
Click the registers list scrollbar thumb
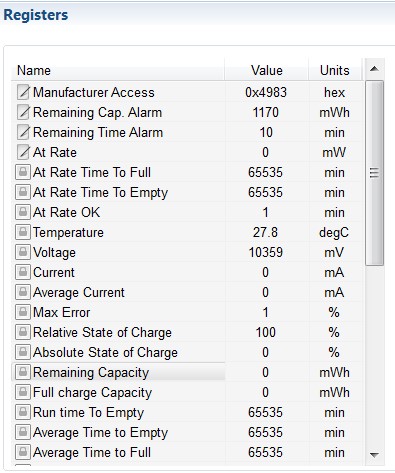[x=374, y=173]
